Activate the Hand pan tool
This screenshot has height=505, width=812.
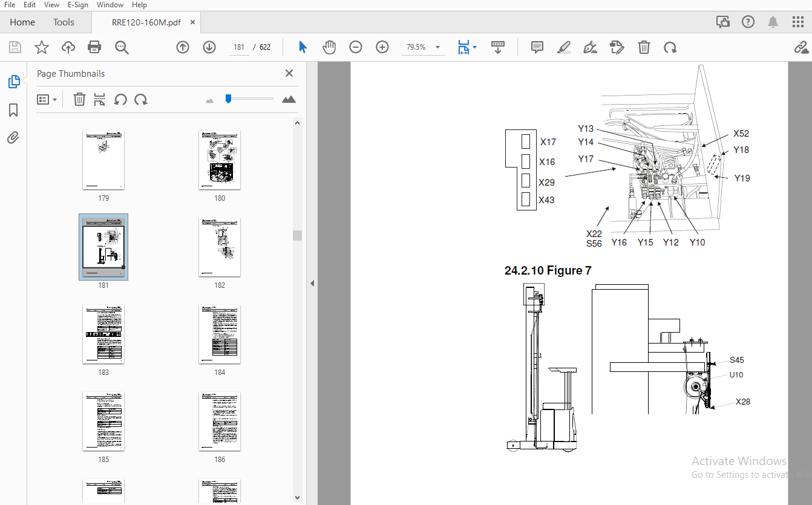[329, 47]
